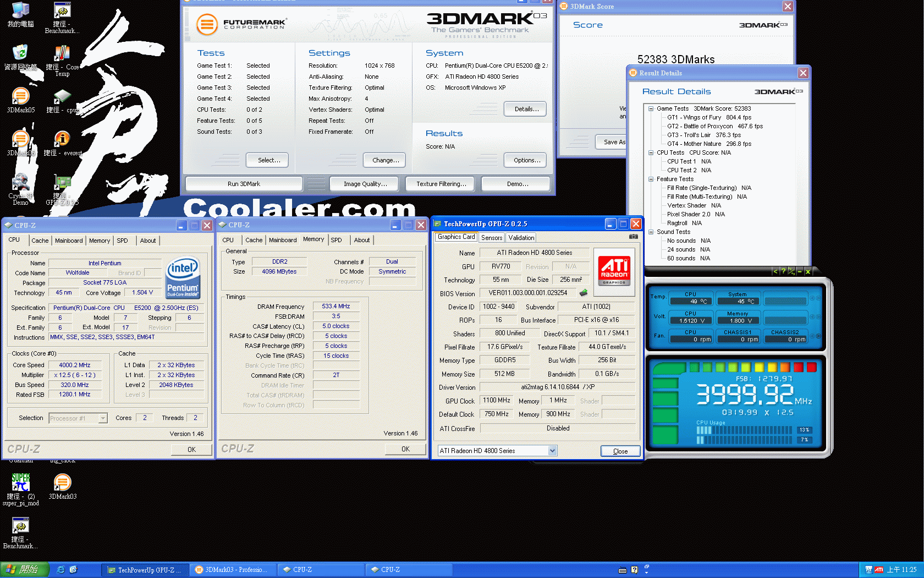Click the BIOS Version field in GPU-Z
This screenshot has width=924, height=578.
pyautogui.click(x=528, y=293)
